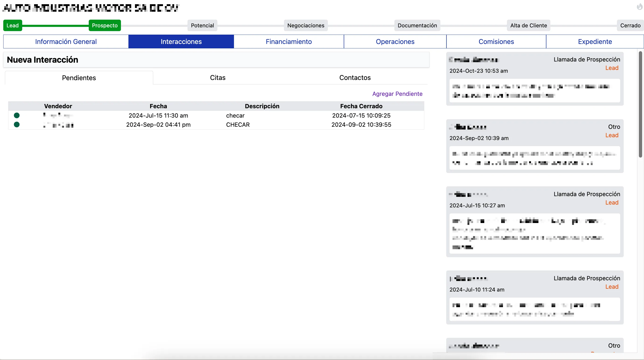Screen dimensions: 644x360
Task: Click the Descripción column header
Action: pyautogui.click(x=262, y=106)
